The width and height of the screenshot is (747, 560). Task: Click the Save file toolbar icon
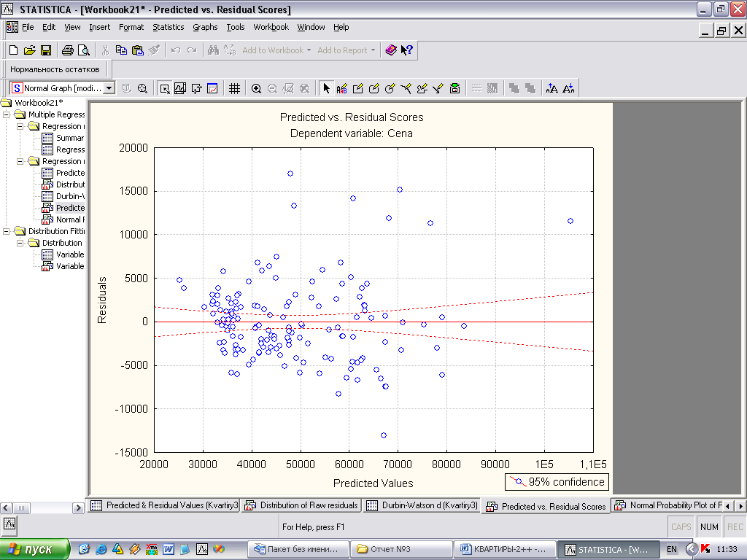coord(45,50)
